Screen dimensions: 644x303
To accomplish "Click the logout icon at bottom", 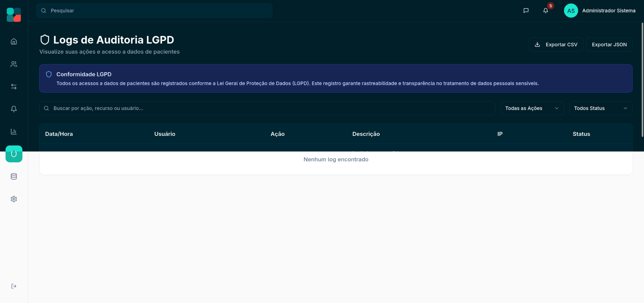I will click(14, 286).
